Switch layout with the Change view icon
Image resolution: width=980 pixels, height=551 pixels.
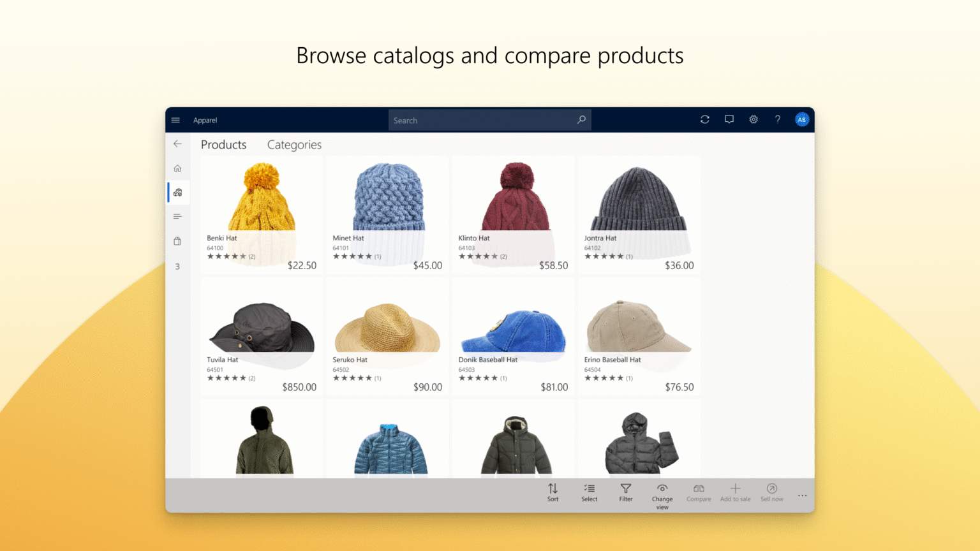pos(662,493)
